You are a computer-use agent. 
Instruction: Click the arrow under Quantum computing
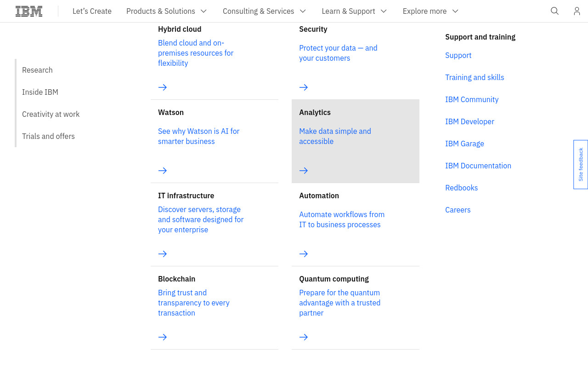[x=304, y=337]
